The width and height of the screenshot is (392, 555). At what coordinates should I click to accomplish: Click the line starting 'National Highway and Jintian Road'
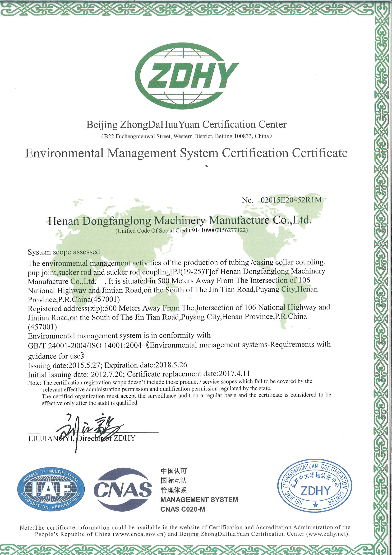(x=173, y=290)
